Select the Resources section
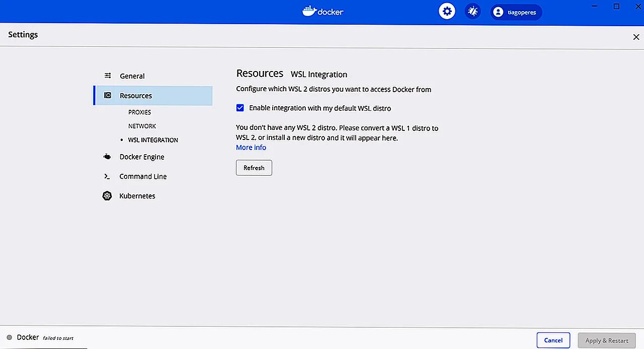Viewport: 644px width, 349px height. [x=153, y=96]
